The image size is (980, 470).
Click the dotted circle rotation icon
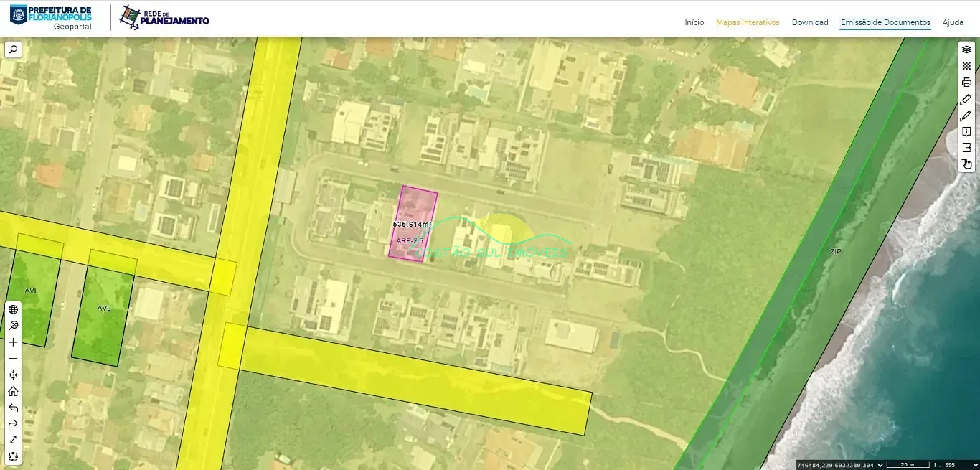13,456
